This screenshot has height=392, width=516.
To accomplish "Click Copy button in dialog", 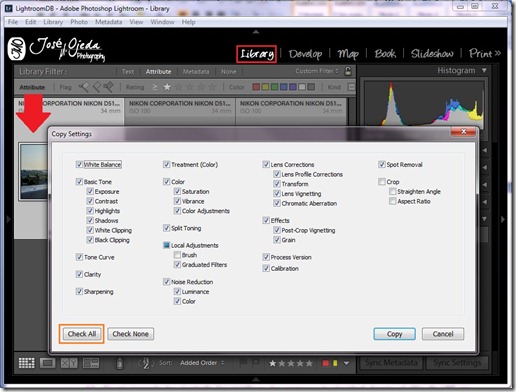I will 394,334.
